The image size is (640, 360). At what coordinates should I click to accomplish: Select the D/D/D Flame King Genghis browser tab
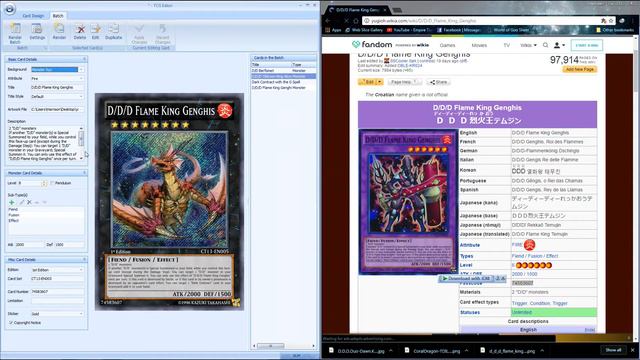click(x=358, y=9)
